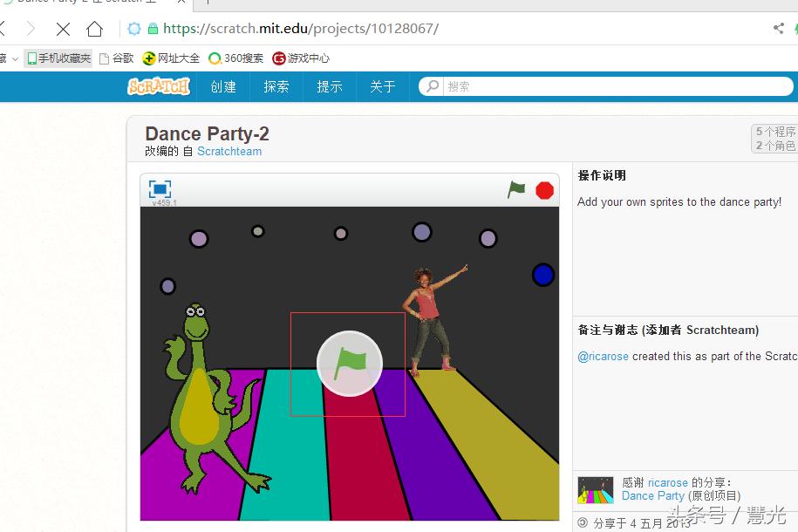
Task: Open the search magnifier in the Scratch header
Action: [x=431, y=86]
